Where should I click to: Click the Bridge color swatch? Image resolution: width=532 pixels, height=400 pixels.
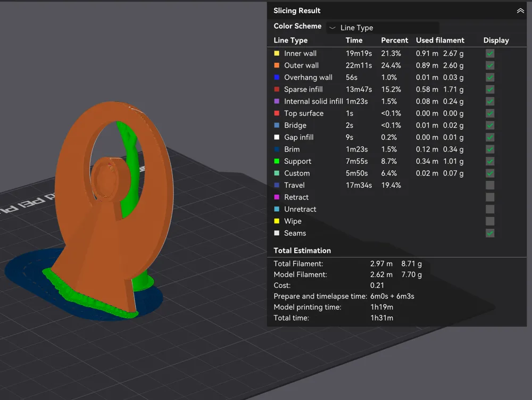point(277,125)
